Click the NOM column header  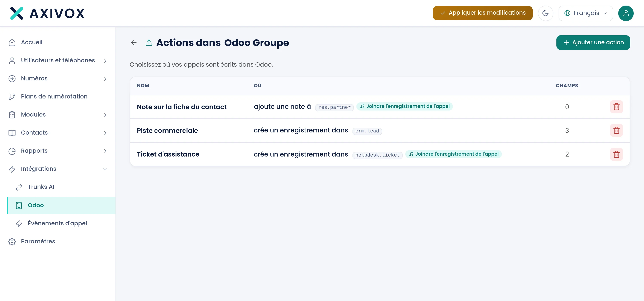(x=143, y=86)
